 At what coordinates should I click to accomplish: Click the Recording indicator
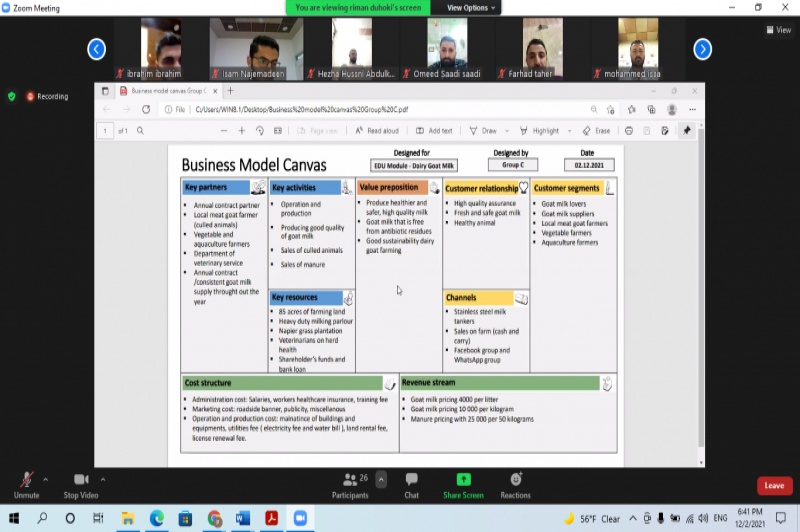pos(47,97)
